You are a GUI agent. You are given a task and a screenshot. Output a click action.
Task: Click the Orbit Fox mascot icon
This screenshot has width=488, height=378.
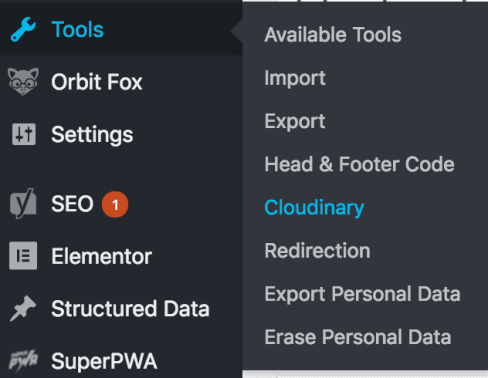pyautogui.click(x=23, y=82)
